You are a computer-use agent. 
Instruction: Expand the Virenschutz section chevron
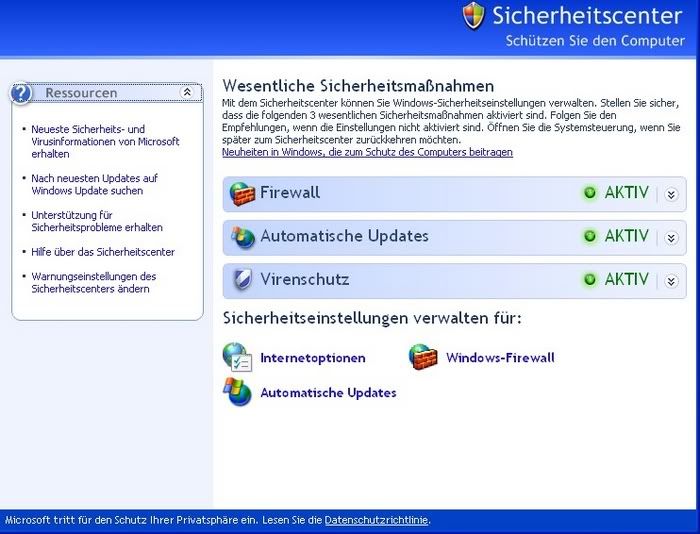(x=671, y=281)
